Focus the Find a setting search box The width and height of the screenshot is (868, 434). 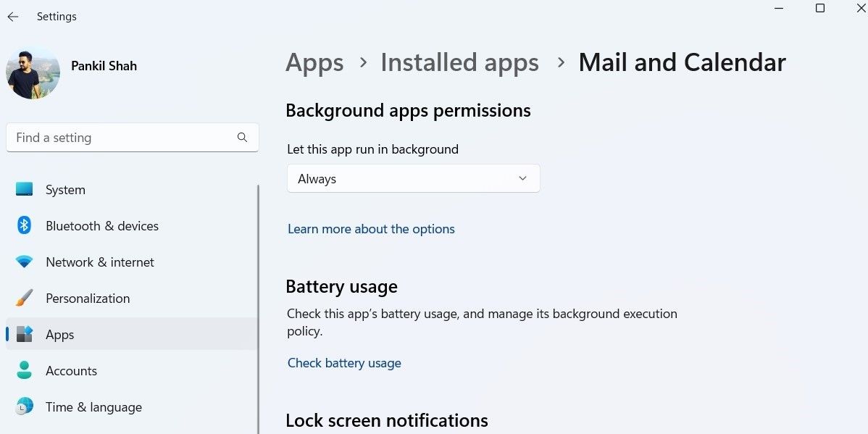pos(133,137)
